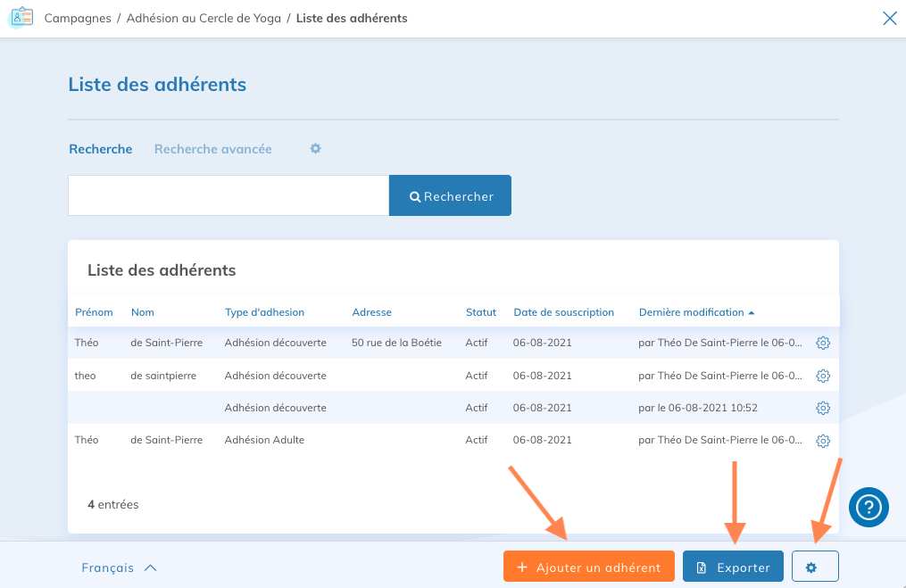The height and width of the screenshot is (588, 906).
Task: Switch to the Recherche avancée tab
Action: [x=212, y=149]
